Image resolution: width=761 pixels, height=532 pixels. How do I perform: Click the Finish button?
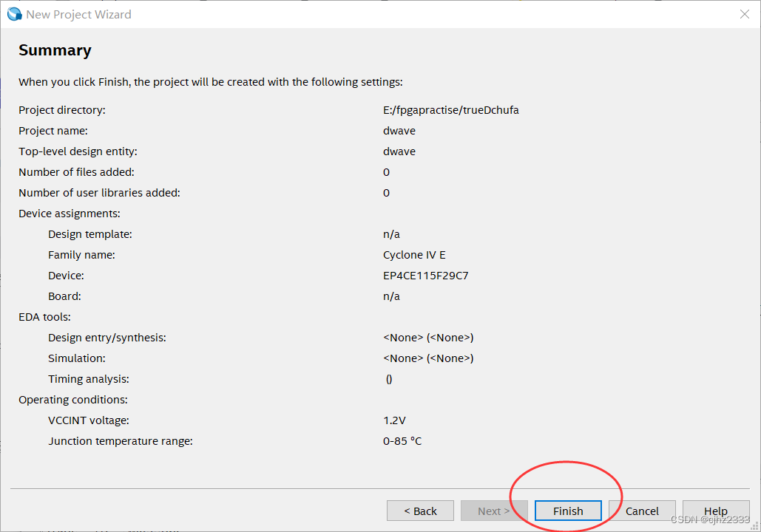[568, 511]
